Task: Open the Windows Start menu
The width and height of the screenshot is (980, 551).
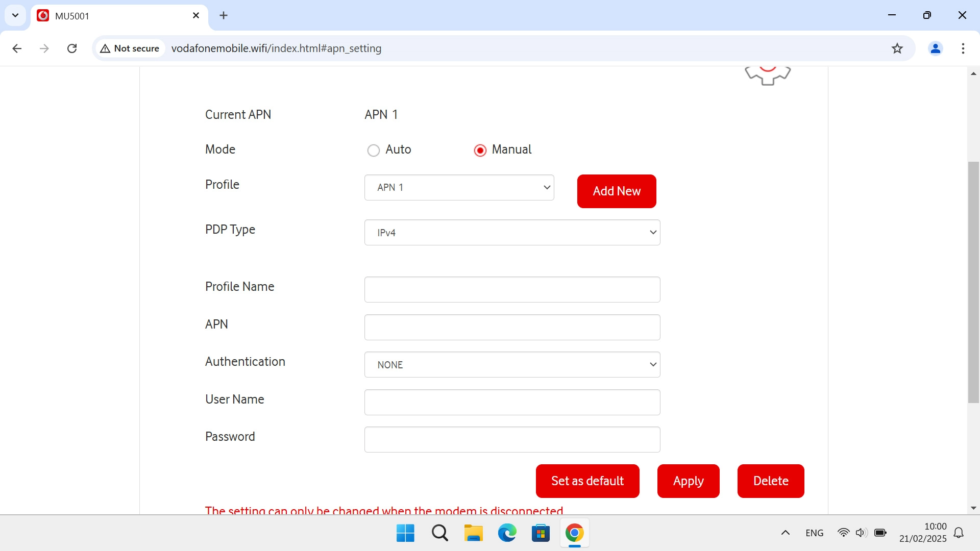Action: pos(405,533)
